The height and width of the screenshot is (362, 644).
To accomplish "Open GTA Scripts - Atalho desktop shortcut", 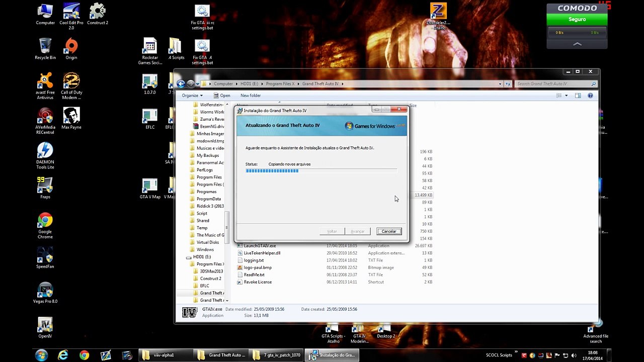I will click(333, 334).
